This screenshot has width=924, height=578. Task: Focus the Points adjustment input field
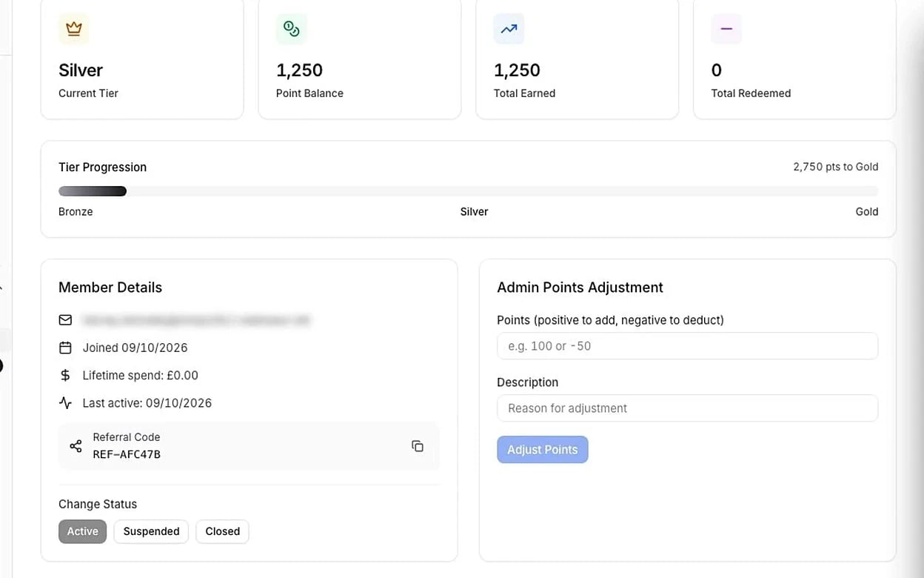point(687,346)
